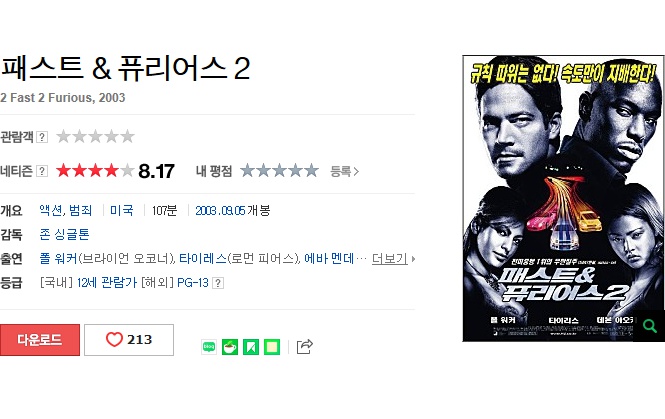Open help icon next to 관람객
This screenshot has height=419, width=665.
tap(42, 137)
